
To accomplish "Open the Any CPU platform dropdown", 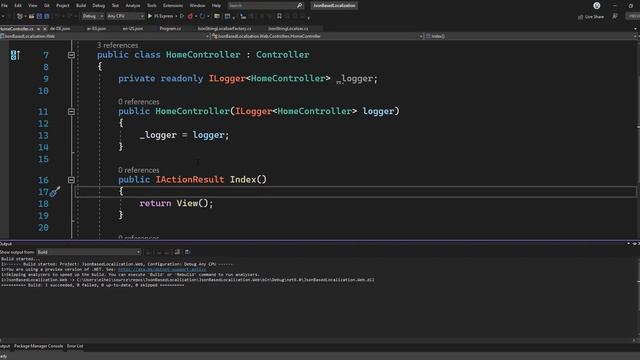I will (125, 16).
